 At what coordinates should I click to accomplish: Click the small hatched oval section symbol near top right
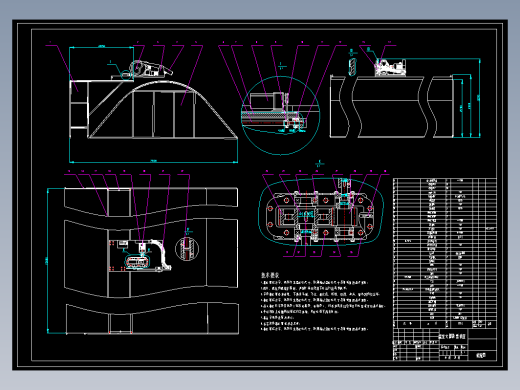click(x=353, y=66)
